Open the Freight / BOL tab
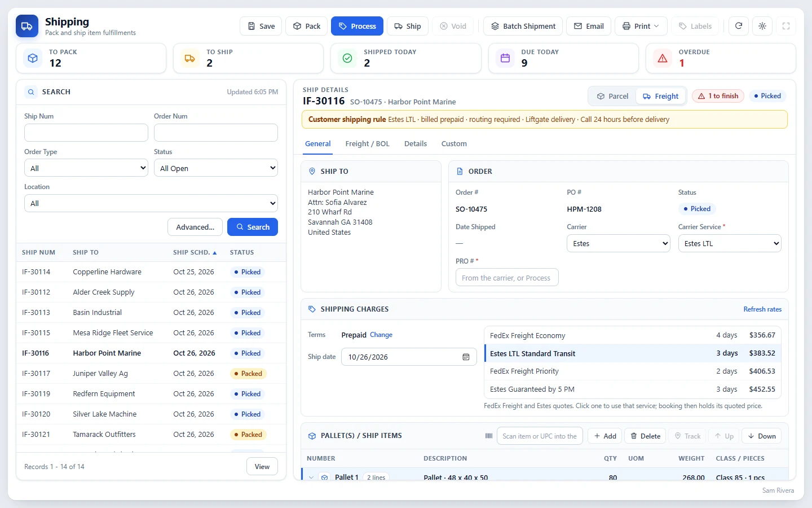812x508 pixels. pos(368,144)
